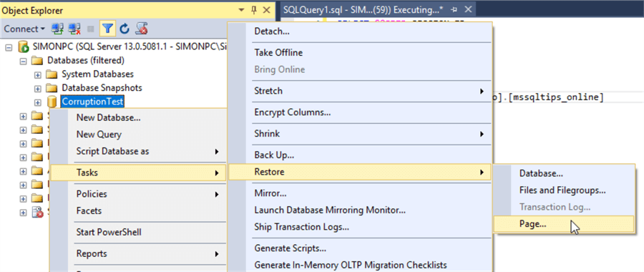644x272 pixels.
Task: Click the System Databases folder icon
Action: [x=52, y=74]
